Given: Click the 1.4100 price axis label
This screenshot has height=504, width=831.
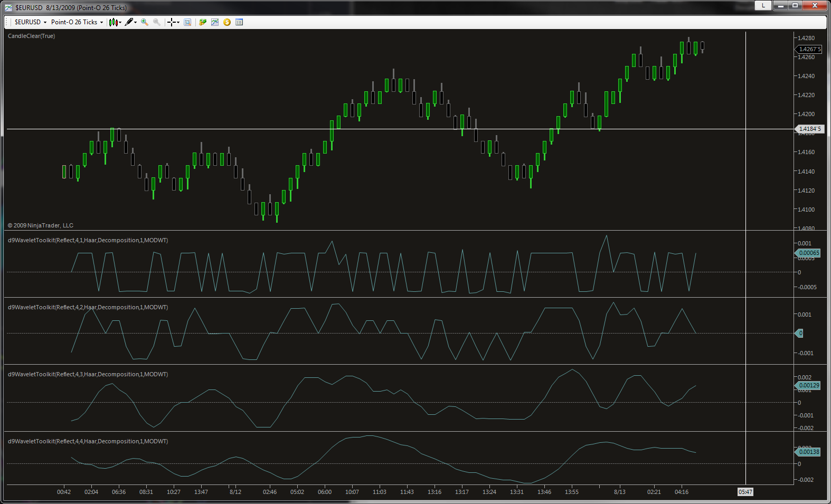Looking at the screenshot, I should coord(806,210).
